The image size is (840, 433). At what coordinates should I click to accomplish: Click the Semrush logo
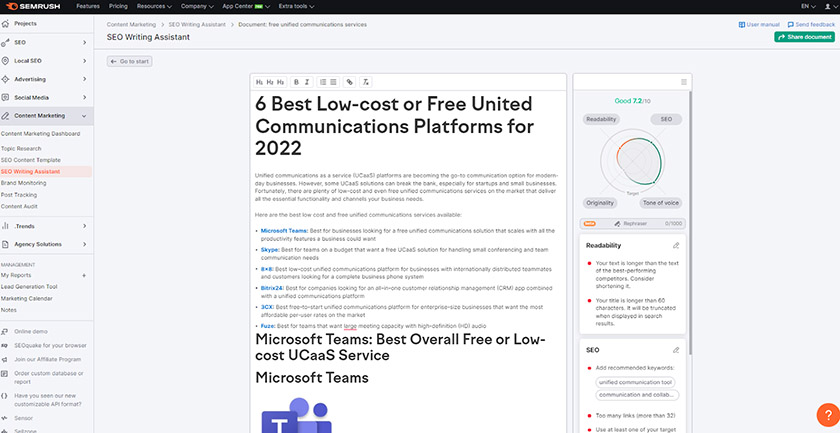[33, 6]
